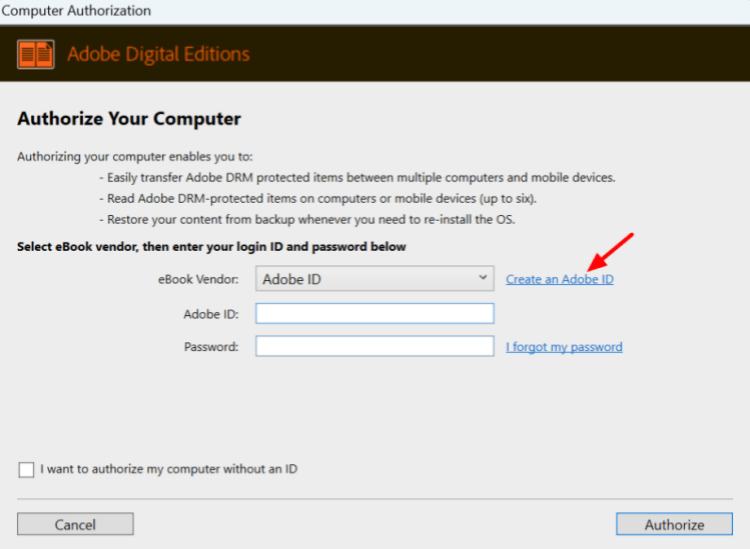The height and width of the screenshot is (549, 750).
Task: Click the Password field label
Action: [211, 347]
